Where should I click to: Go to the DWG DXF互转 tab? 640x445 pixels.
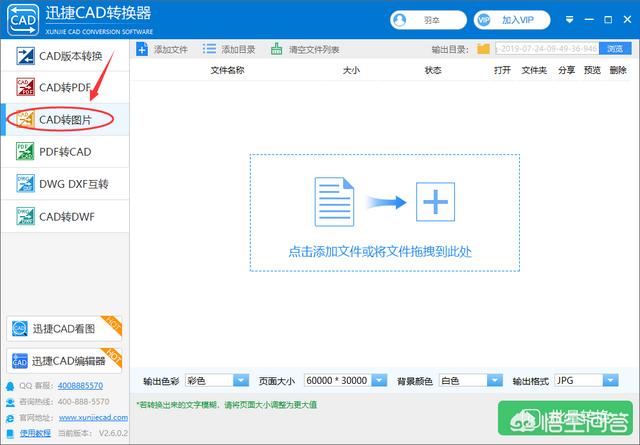[64, 183]
